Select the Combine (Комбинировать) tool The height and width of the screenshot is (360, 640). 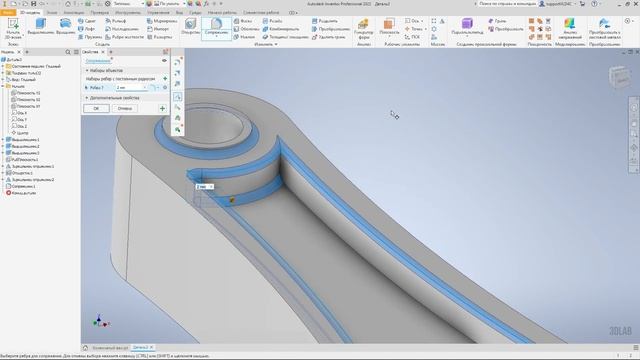pyautogui.click(x=281, y=29)
